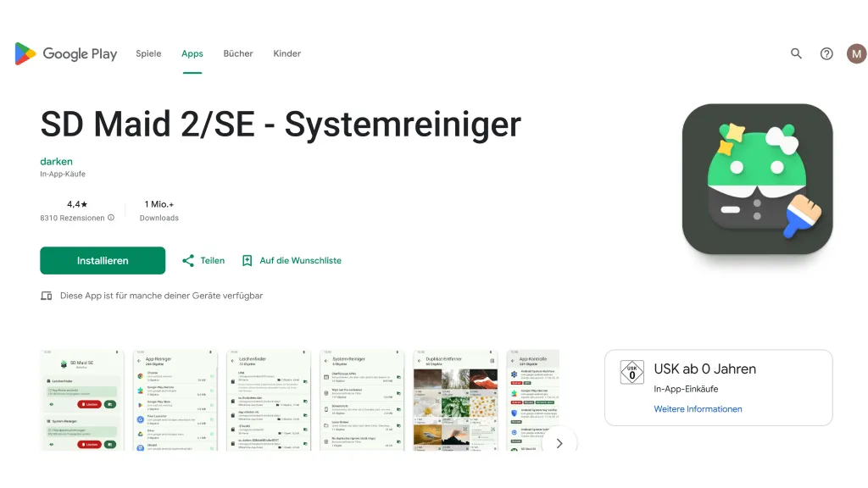Click the devices icon beside availability note
The height and width of the screenshot is (488, 868).
point(47,296)
